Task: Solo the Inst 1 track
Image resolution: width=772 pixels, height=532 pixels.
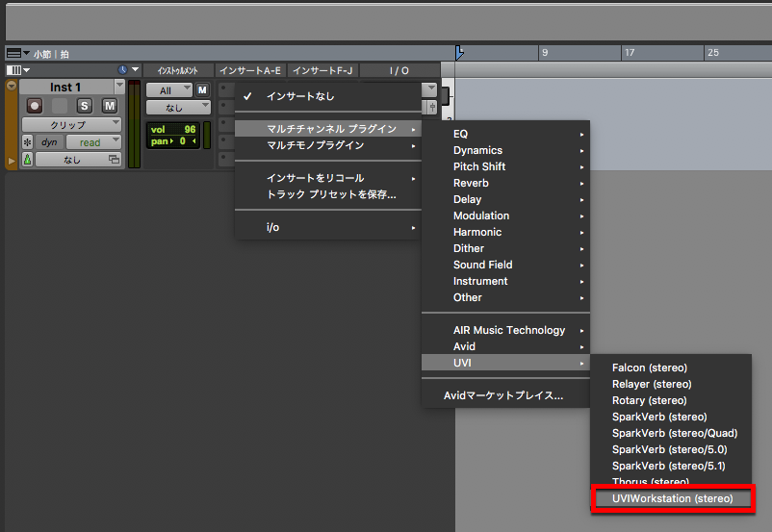Action: tap(84, 106)
